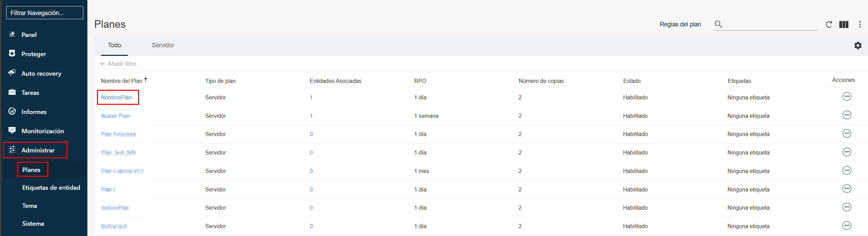Click the settings gear icon
The height and width of the screenshot is (236, 868).
click(858, 46)
